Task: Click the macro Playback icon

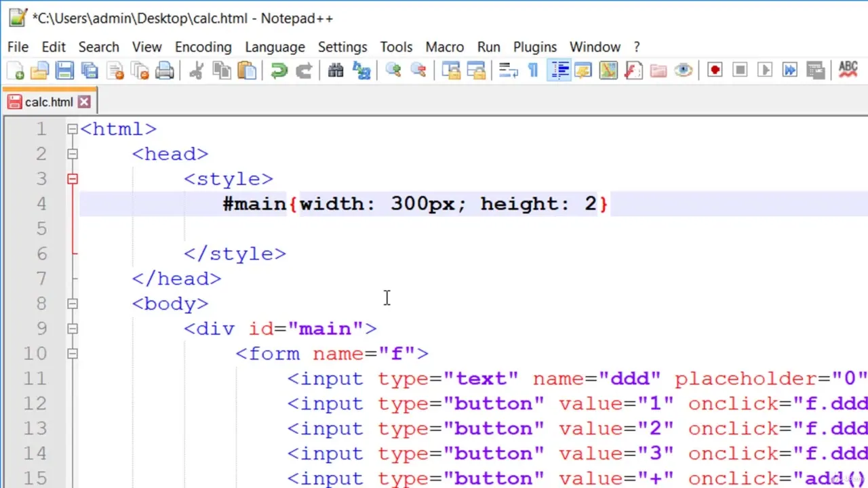Action: (x=765, y=70)
